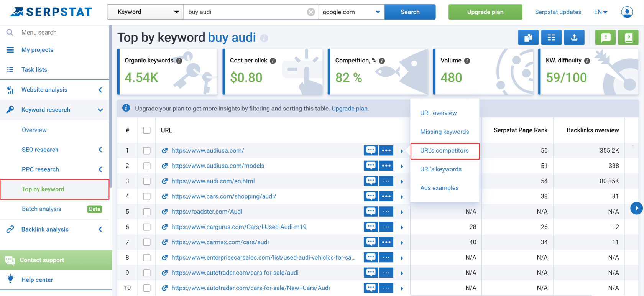Image resolution: width=644 pixels, height=296 pixels.
Task: Click the blue scroll-right arrow circle
Action: [636, 208]
